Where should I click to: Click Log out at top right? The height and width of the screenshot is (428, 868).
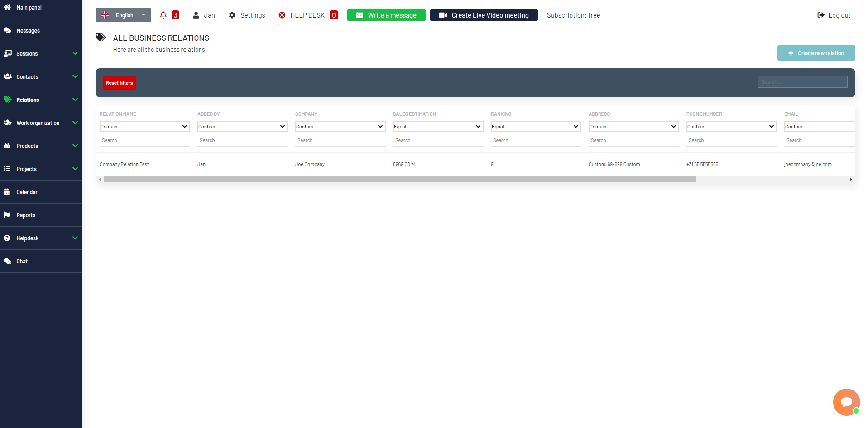click(834, 15)
